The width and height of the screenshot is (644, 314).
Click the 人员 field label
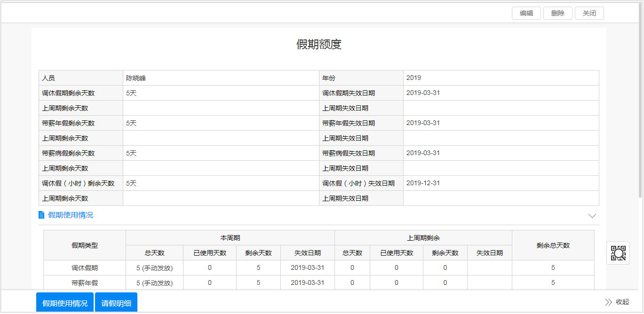tap(48, 78)
